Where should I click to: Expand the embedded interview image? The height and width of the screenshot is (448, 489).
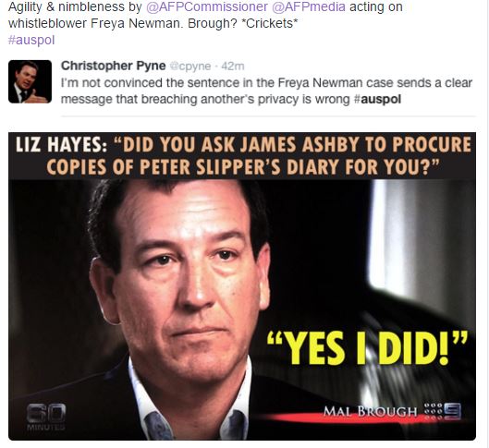click(x=242, y=286)
